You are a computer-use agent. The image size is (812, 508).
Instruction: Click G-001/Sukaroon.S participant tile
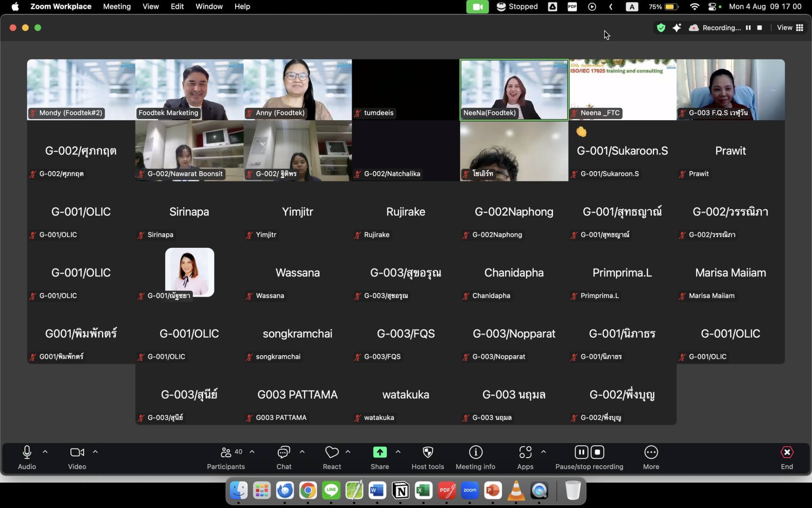coord(623,151)
